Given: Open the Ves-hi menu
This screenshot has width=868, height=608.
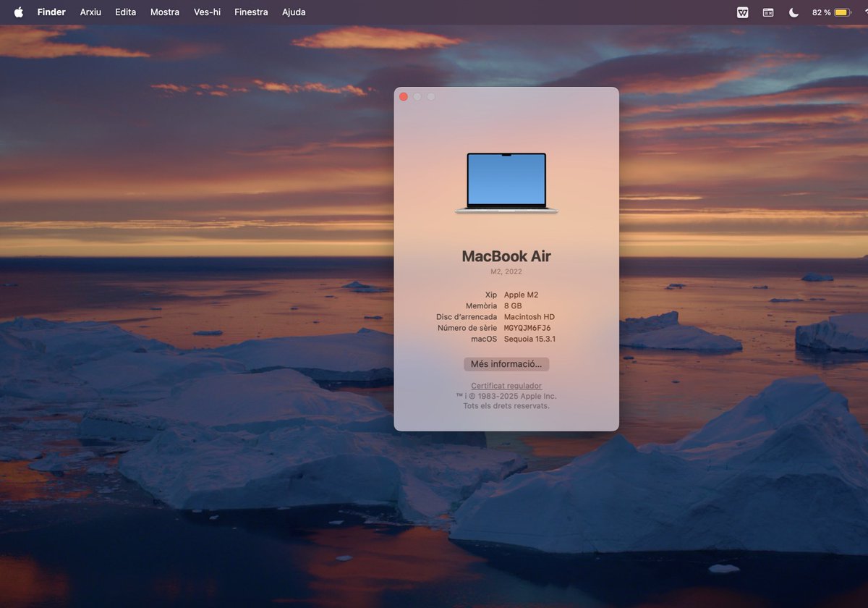Looking at the screenshot, I should tap(207, 12).
